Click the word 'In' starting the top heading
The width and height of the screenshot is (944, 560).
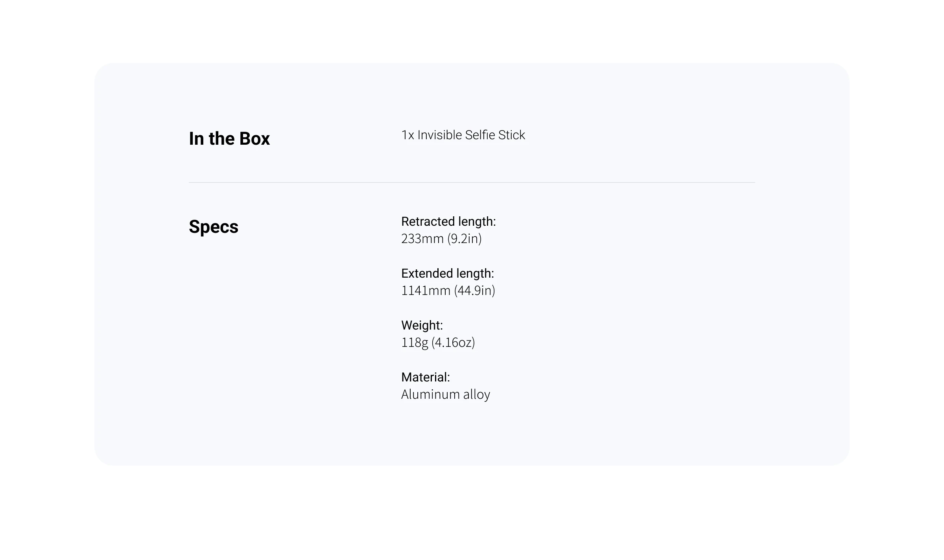(x=196, y=139)
